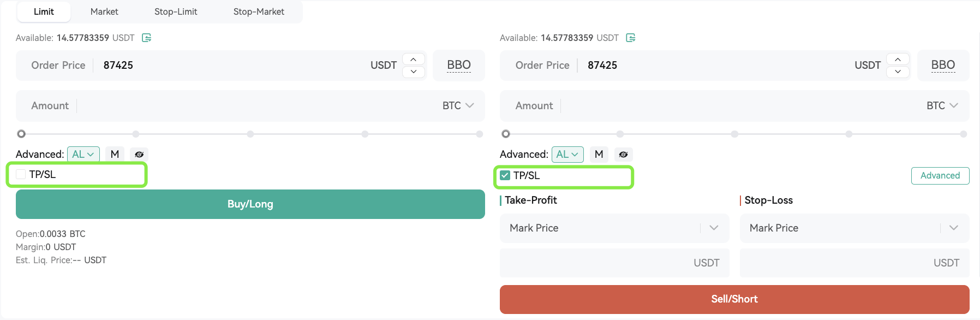Increase buy Order Price with up arrow
The height and width of the screenshot is (320, 980).
(414, 59)
